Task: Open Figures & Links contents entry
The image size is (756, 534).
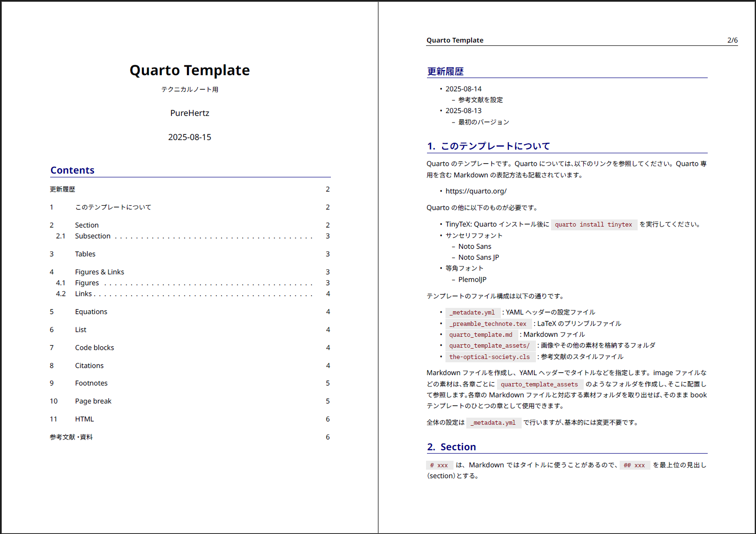Action: (x=99, y=272)
